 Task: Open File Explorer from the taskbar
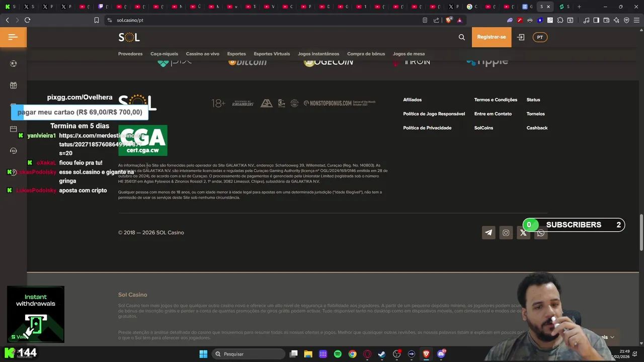coord(308,354)
